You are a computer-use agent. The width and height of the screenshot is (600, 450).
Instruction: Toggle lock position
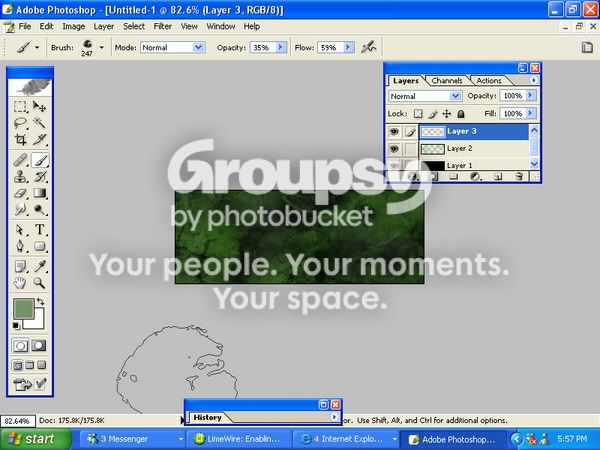pos(447,114)
